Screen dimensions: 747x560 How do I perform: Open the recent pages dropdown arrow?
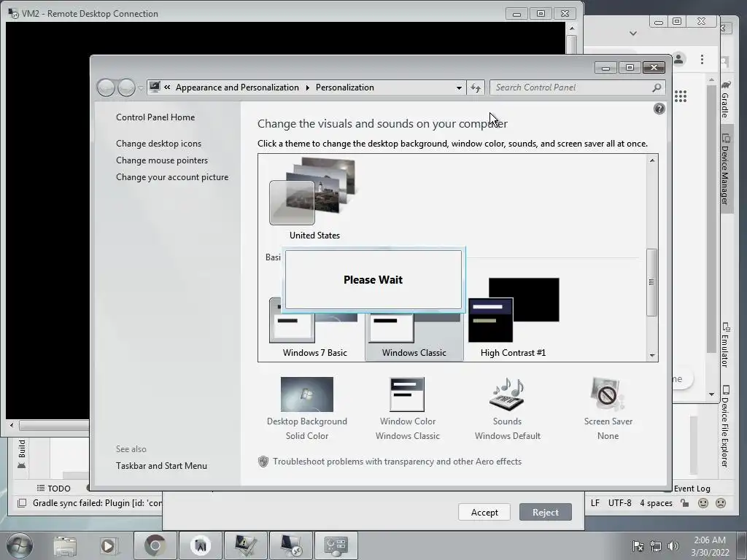[141, 87]
